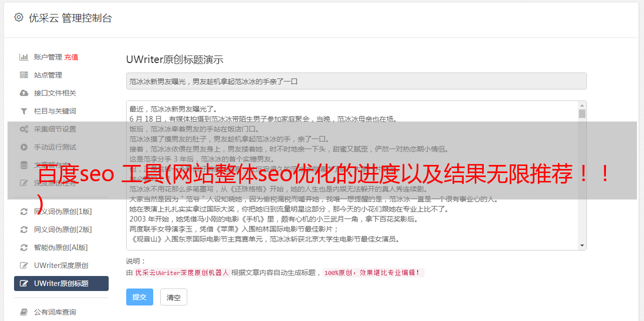644x321 pixels.
Task: Click the 同义词伪原创[1版] refresh icon
Action: pyautogui.click(x=24, y=211)
